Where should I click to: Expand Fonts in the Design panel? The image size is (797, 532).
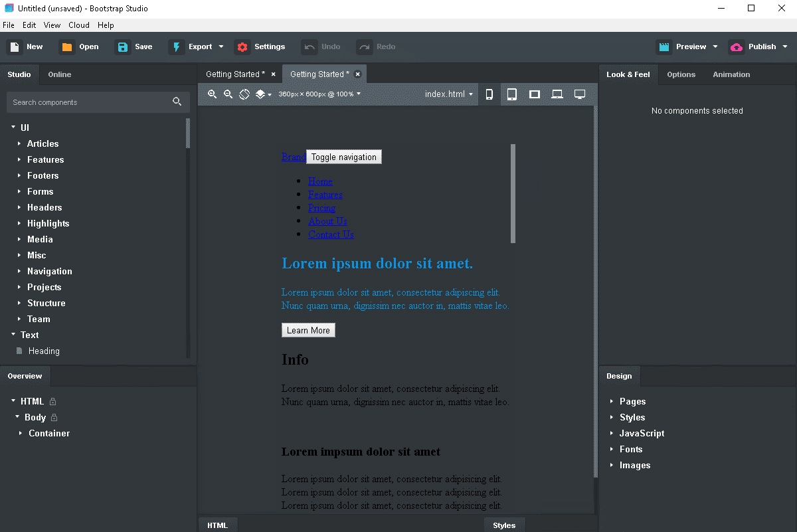tap(612, 449)
